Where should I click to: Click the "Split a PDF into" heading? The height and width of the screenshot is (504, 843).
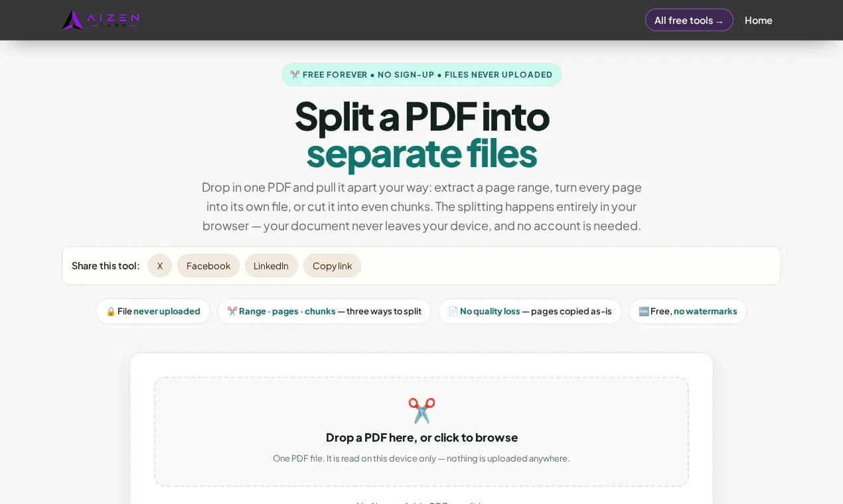(x=421, y=116)
